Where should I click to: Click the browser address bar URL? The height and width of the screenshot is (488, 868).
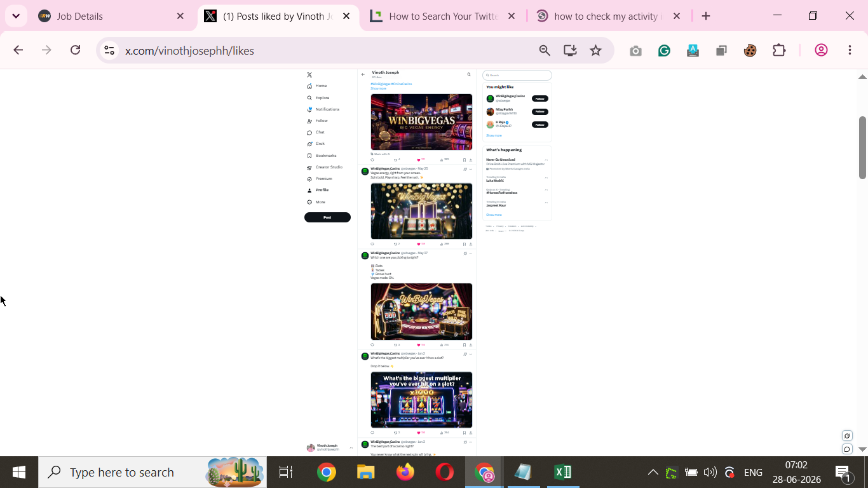tap(189, 51)
